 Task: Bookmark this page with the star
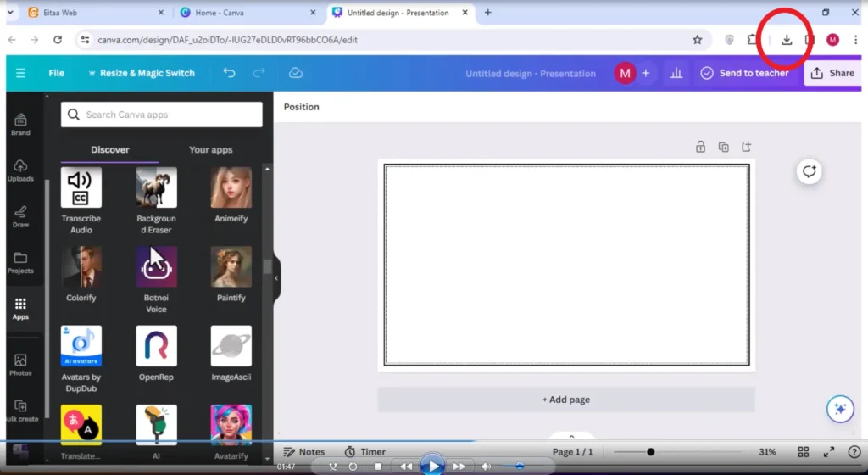[x=697, y=40]
